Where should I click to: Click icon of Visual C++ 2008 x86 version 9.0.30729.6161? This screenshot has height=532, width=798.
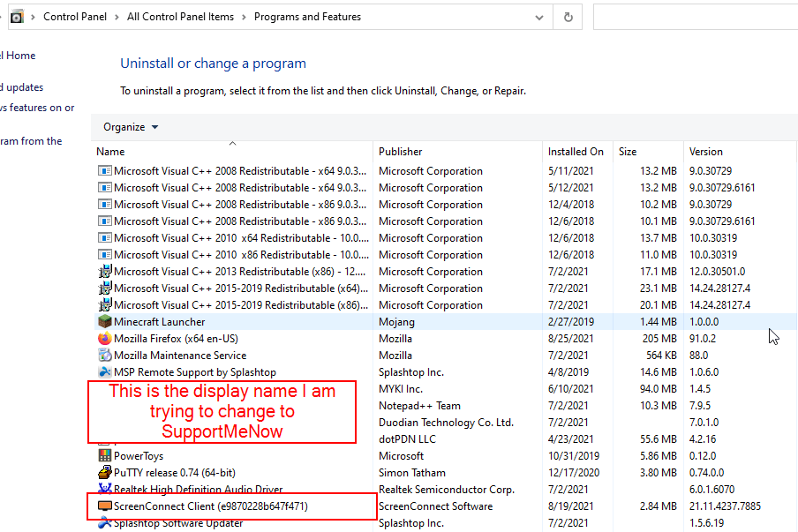pos(105,221)
